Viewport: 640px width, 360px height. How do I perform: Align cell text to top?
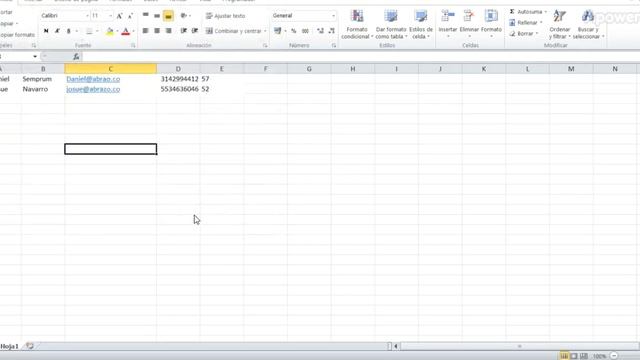pyautogui.click(x=145, y=16)
